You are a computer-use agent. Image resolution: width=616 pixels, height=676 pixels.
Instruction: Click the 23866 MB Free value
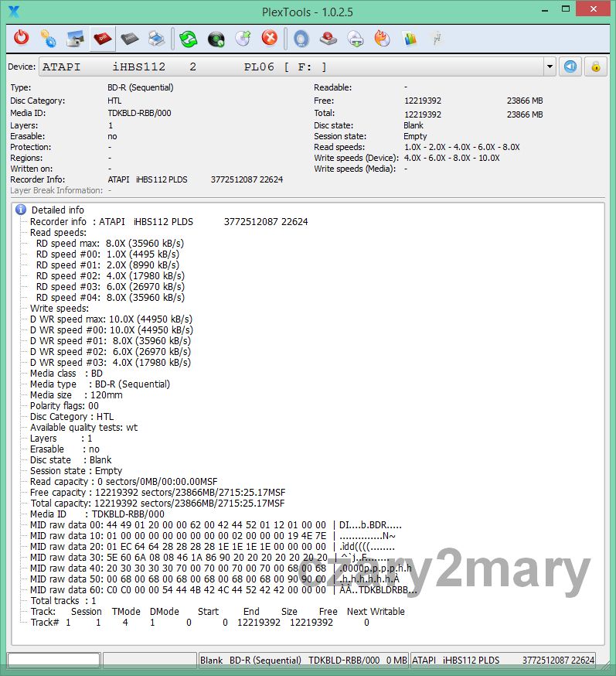point(525,101)
